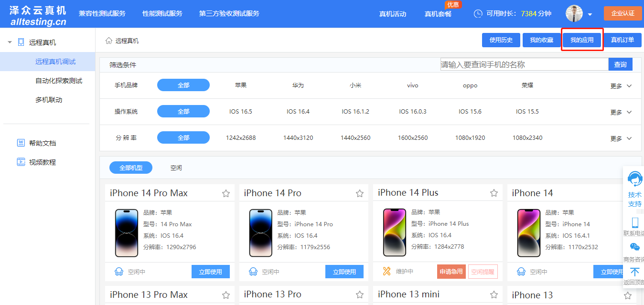Image resolution: width=644 pixels, height=305 pixels.
Task: Click the 技术支持 headset icon
Action: 635,179
